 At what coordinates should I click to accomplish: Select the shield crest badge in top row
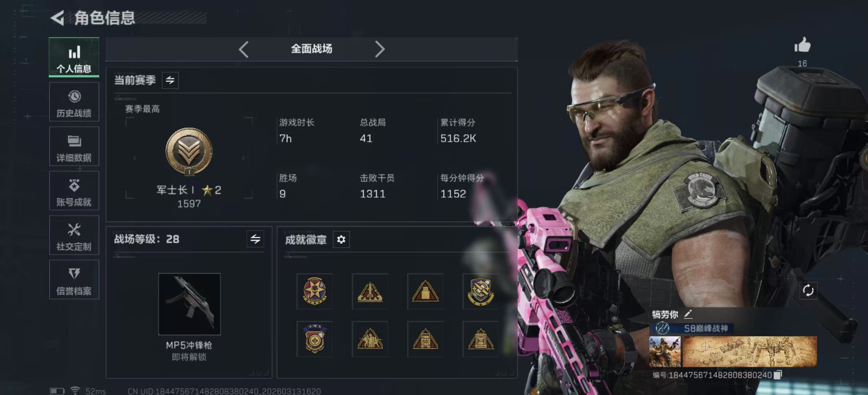tap(480, 291)
